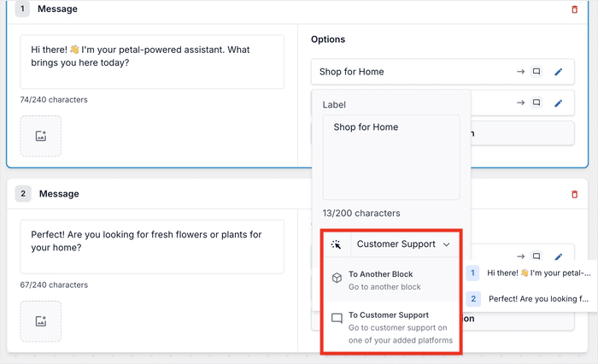Image resolution: width=598 pixels, height=364 pixels.
Task: Click the Shop for Home option row
Action: pyautogui.click(x=410, y=72)
